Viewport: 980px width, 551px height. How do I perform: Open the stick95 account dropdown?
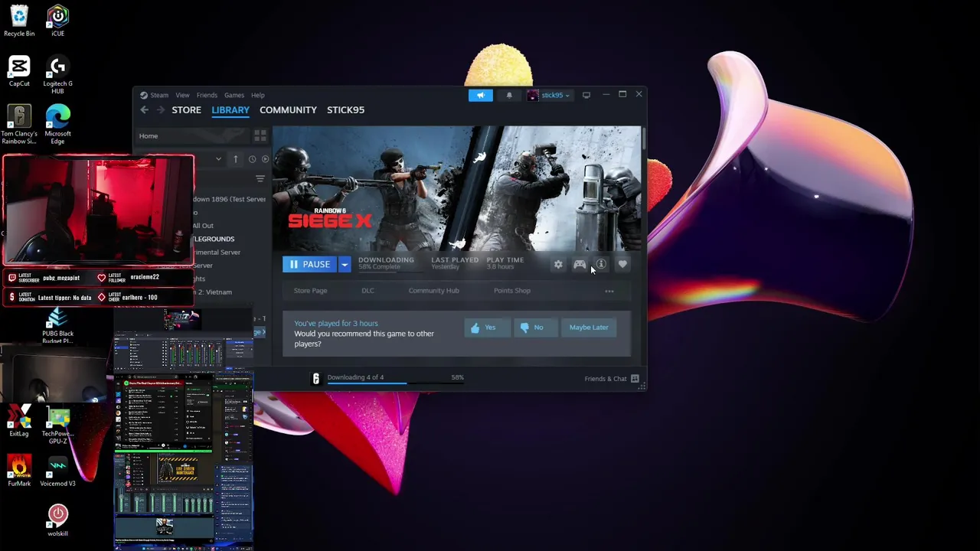pos(551,95)
